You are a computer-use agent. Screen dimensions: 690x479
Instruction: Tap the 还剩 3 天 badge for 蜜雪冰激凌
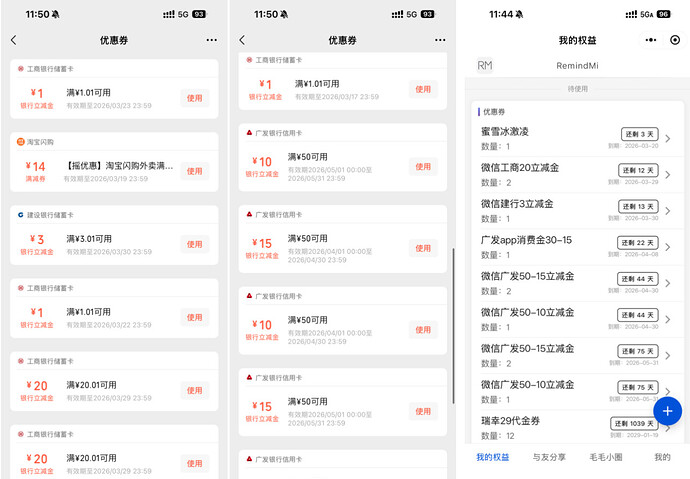coord(637,134)
